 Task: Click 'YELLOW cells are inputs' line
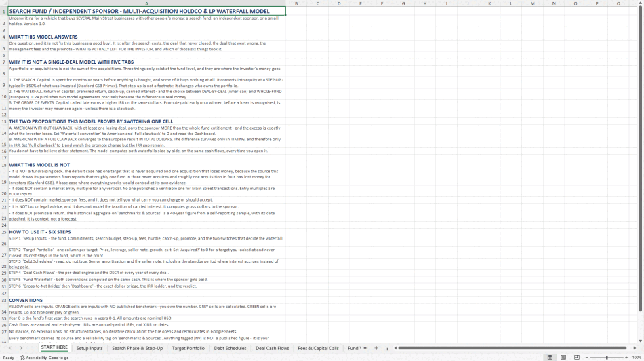146,309
